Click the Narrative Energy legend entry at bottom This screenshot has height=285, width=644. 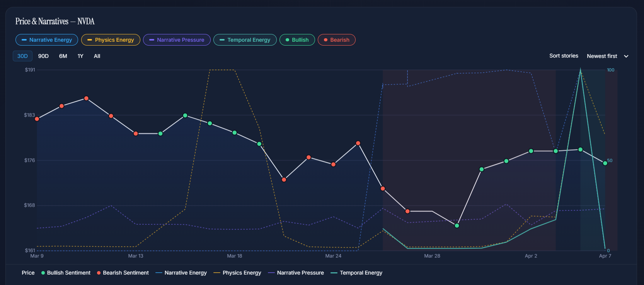(x=181, y=273)
